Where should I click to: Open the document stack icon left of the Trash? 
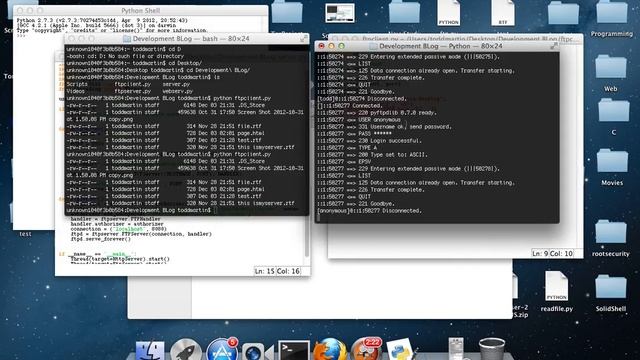(456, 349)
